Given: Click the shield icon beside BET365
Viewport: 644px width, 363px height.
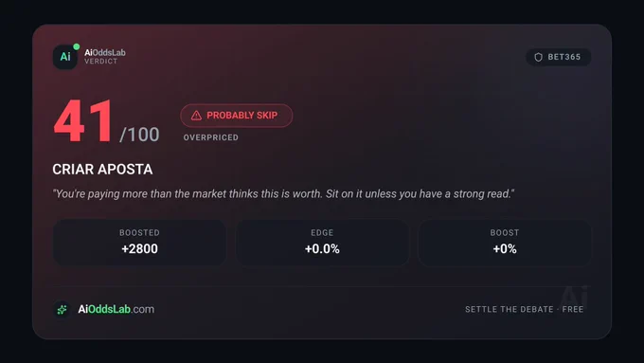Looking at the screenshot, I should pos(538,57).
